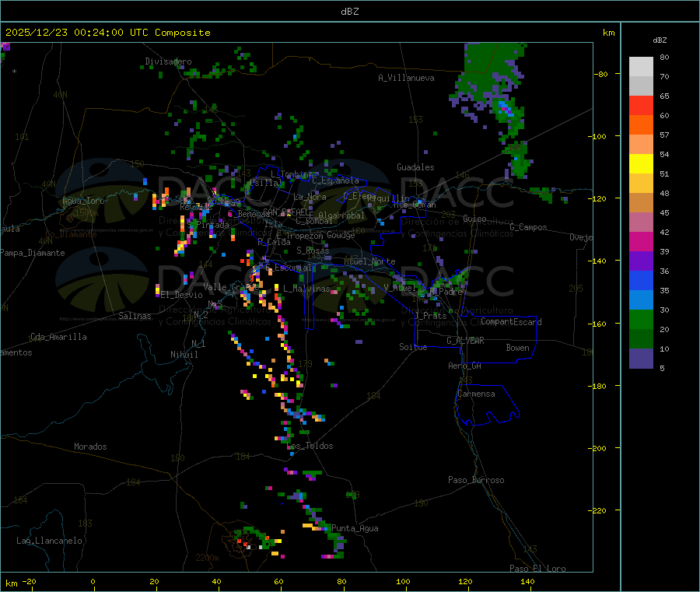The image size is (700, 592).
Task: Click the Guico map label
Action: tap(474, 219)
